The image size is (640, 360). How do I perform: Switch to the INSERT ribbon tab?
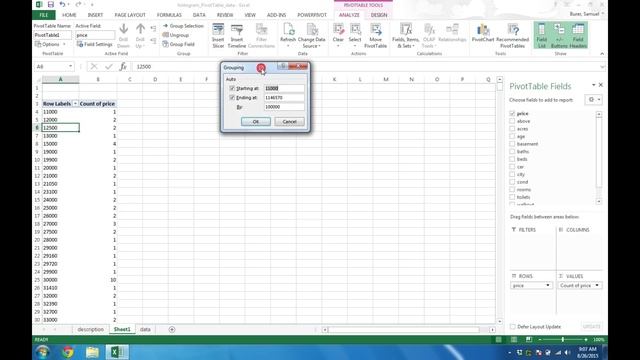pyautogui.click(x=95, y=15)
